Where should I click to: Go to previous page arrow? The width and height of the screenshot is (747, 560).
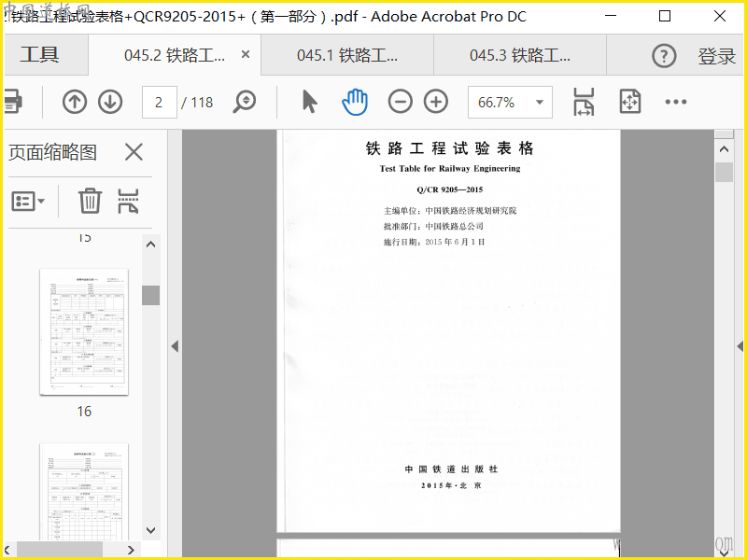75,102
